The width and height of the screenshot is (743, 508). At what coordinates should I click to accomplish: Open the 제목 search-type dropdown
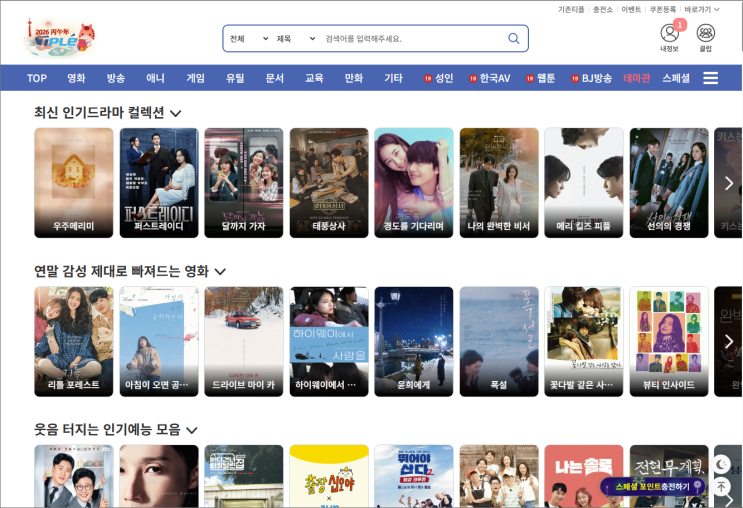[296, 39]
